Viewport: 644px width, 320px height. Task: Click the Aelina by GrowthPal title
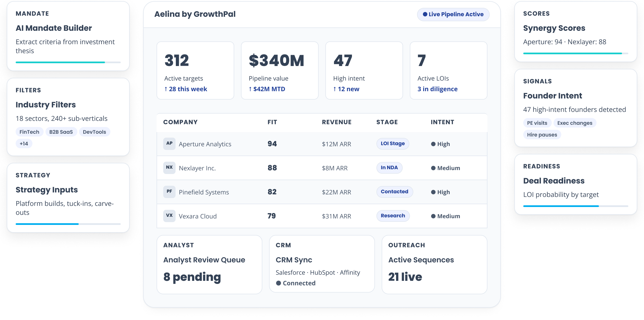[195, 14]
